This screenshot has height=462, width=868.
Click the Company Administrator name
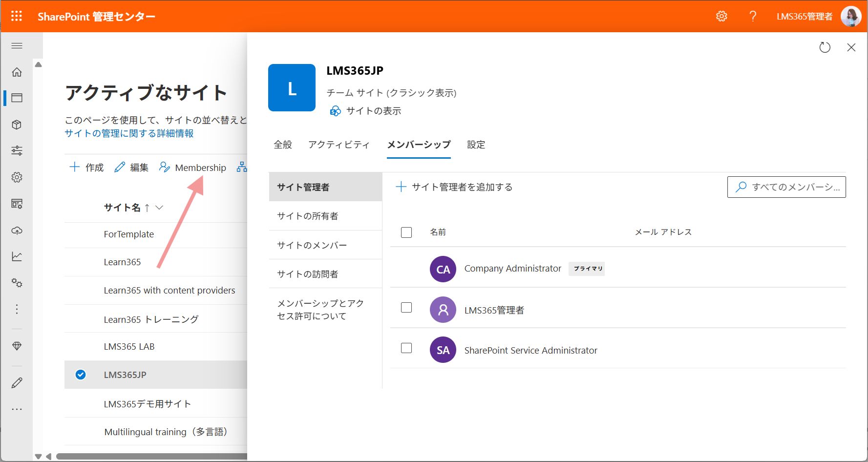coord(513,269)
